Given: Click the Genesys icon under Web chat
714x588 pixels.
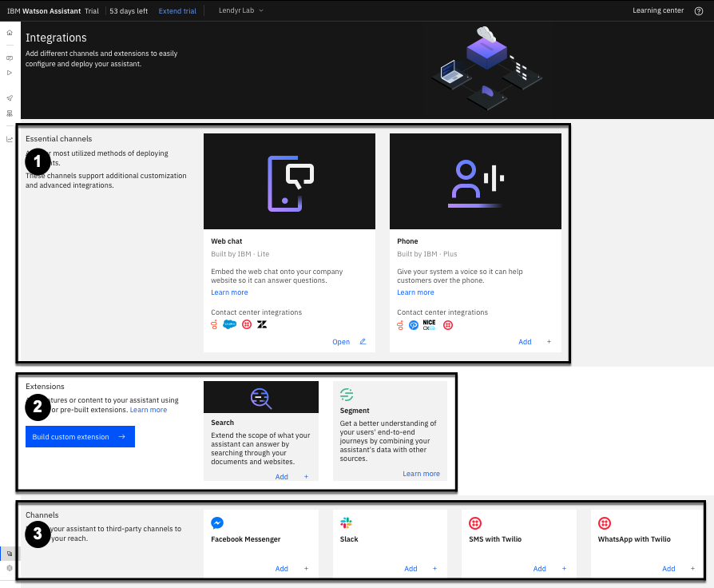Looking at the screenshot, I should point(214,324).
